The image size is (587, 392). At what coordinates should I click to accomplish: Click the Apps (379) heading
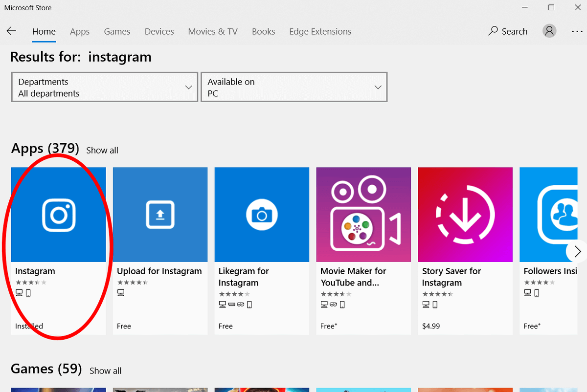[45, 148]
